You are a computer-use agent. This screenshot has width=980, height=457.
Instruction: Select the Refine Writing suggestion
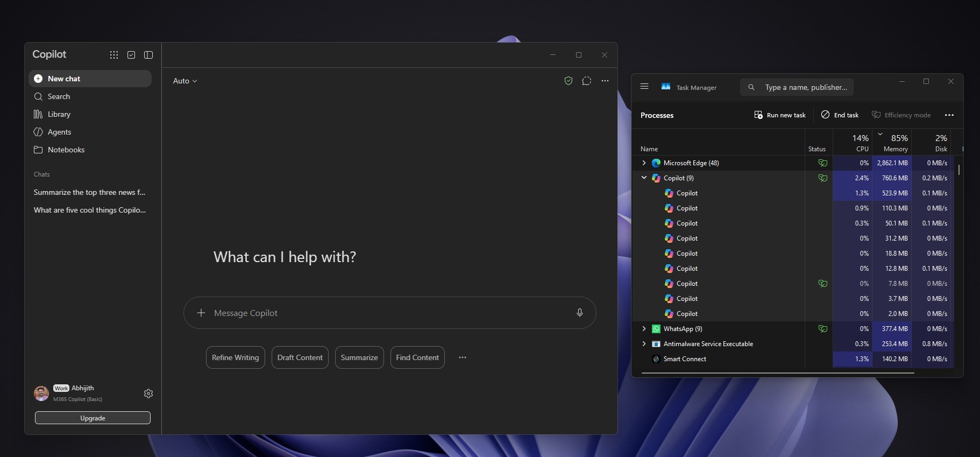(x=236, y=357)
